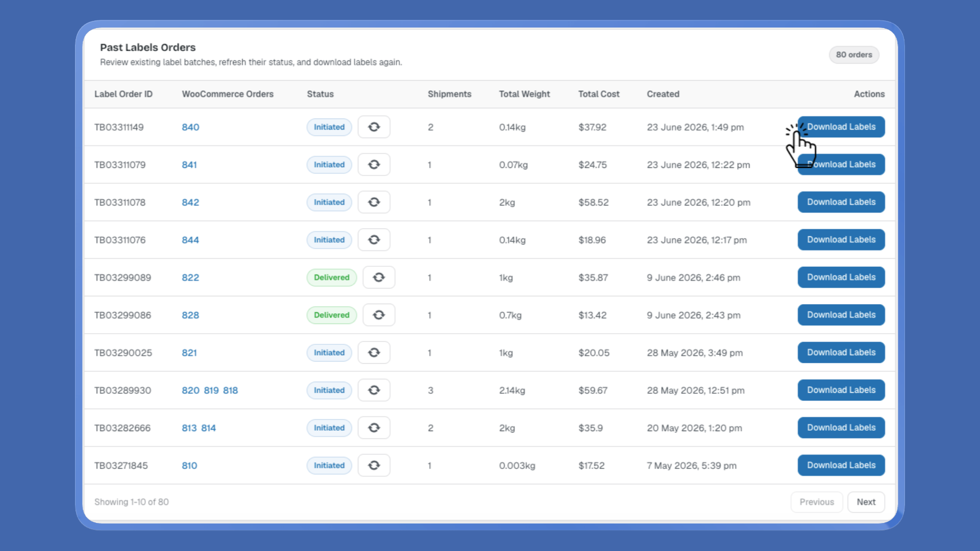Open WooCommerce order 821
Screen dimensions: 980x551
(x=189, y=353)
